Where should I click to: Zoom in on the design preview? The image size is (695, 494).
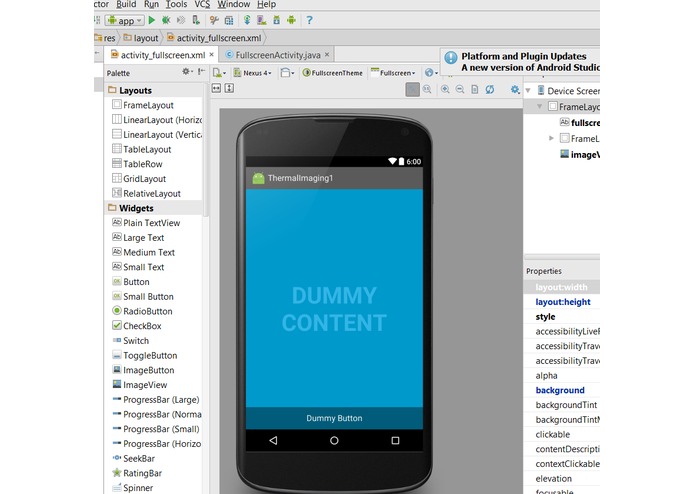point(445,89)
